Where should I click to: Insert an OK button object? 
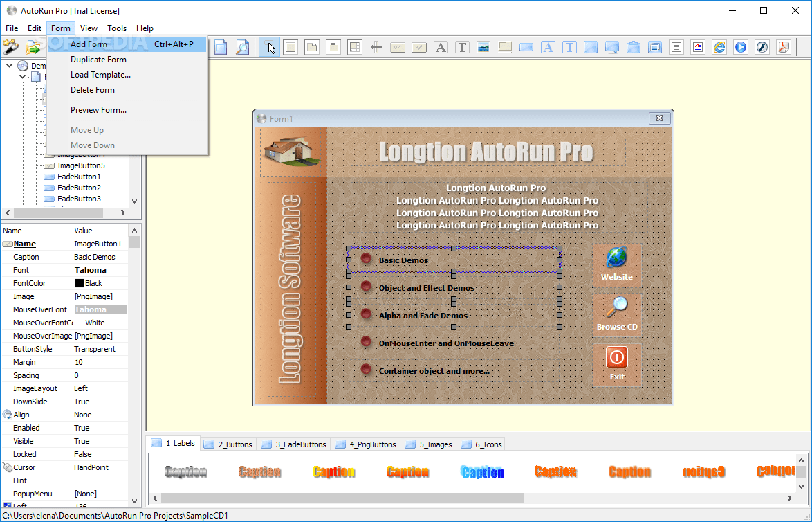coord(398,47)
